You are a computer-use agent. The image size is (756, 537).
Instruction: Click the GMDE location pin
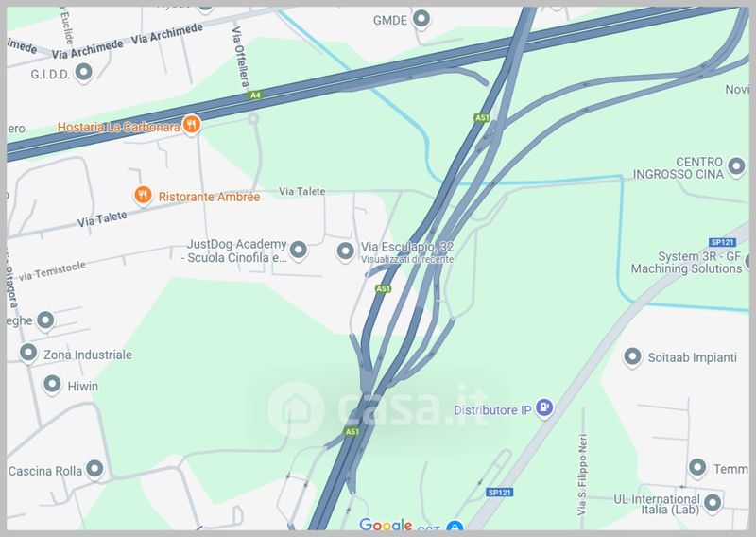point(421,19)
